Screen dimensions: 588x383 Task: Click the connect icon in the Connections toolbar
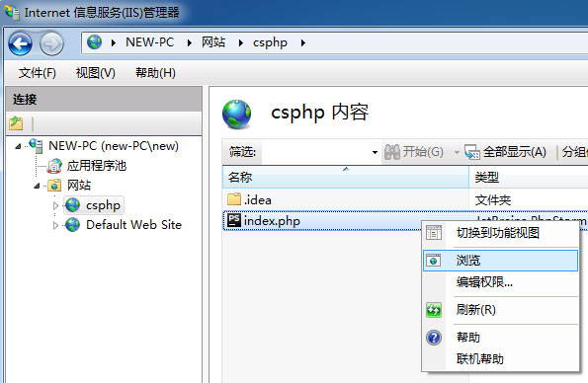point(16,123)
